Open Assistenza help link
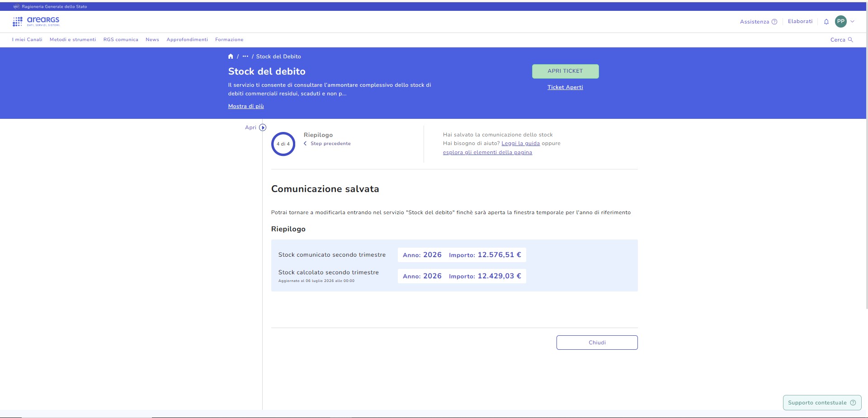This screenshot has width=868, height=418. [759, 22]
